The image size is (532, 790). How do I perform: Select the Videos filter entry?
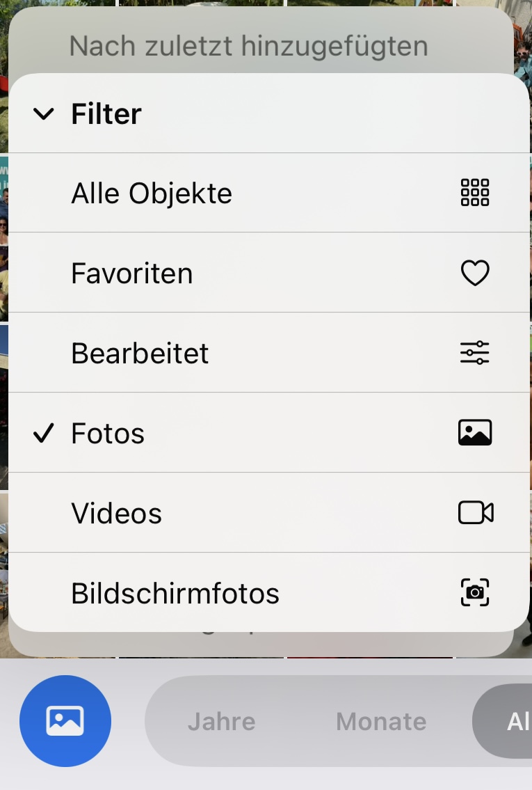(x=117, y=514)
